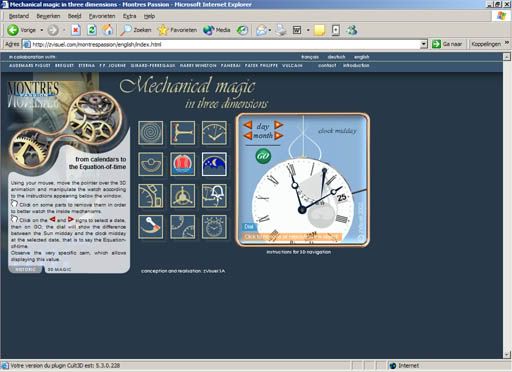
Task: Click the red tourbillon dome icon tile
Action: click(x=182, y=164)
